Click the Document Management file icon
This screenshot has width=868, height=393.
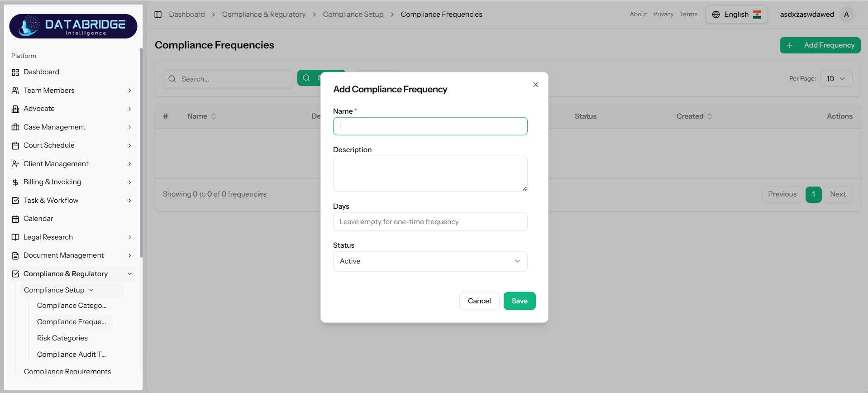(x=15, y=256)
